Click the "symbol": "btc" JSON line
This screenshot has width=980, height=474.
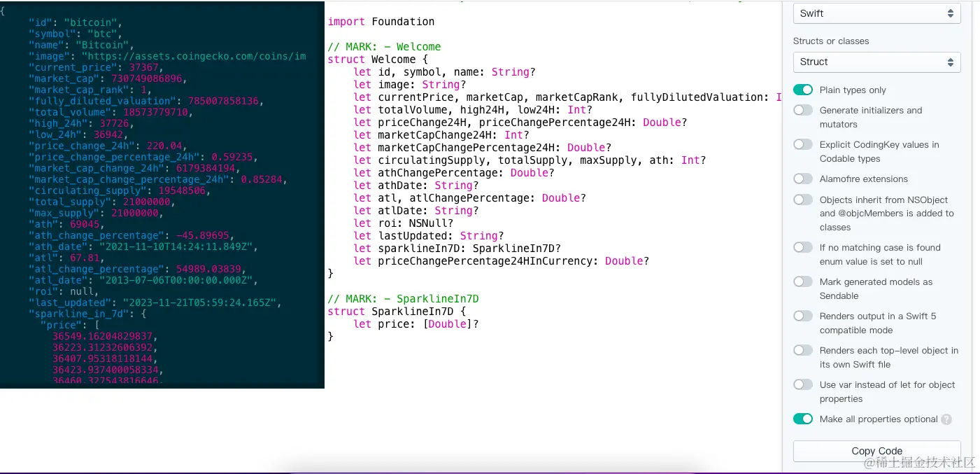tap(76, 34)
